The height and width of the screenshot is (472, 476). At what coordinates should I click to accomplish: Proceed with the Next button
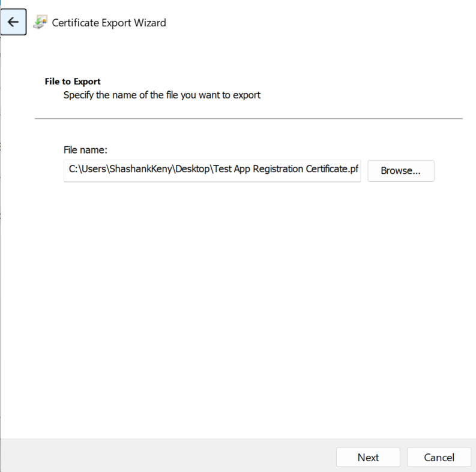click(368, 457)
